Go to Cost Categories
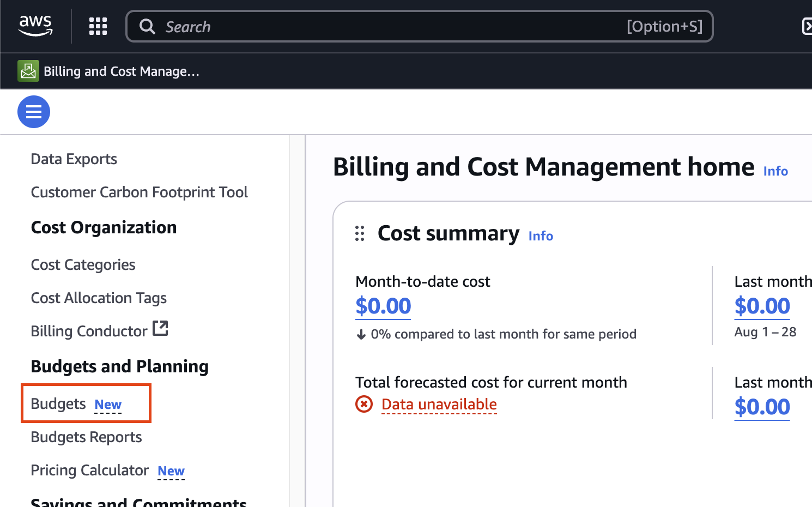The height and width of the screenshot is (507, 812). pyautogui.click(x=83, y=265)
